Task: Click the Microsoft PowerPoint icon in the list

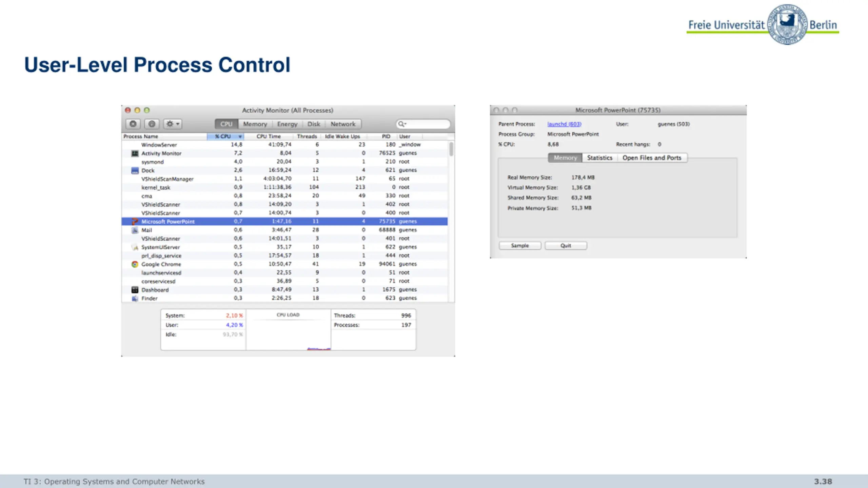Action: pos(135,221)
